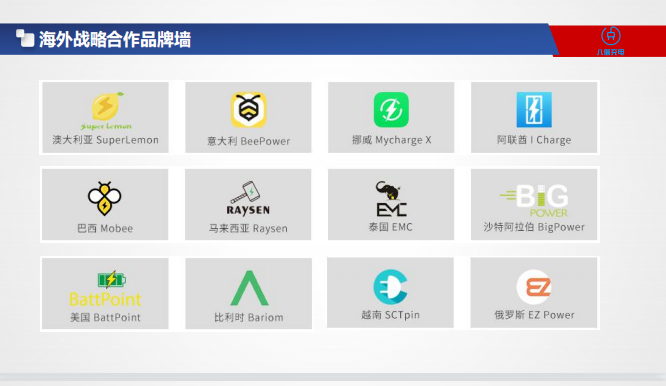
Task: Click the SuperLemon lemon logo
Action: point(106,111)
